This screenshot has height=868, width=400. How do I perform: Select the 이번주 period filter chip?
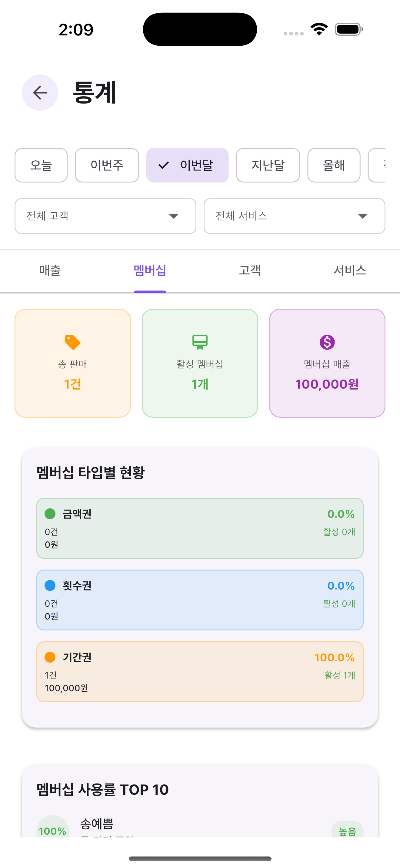[x=107, y=166]
